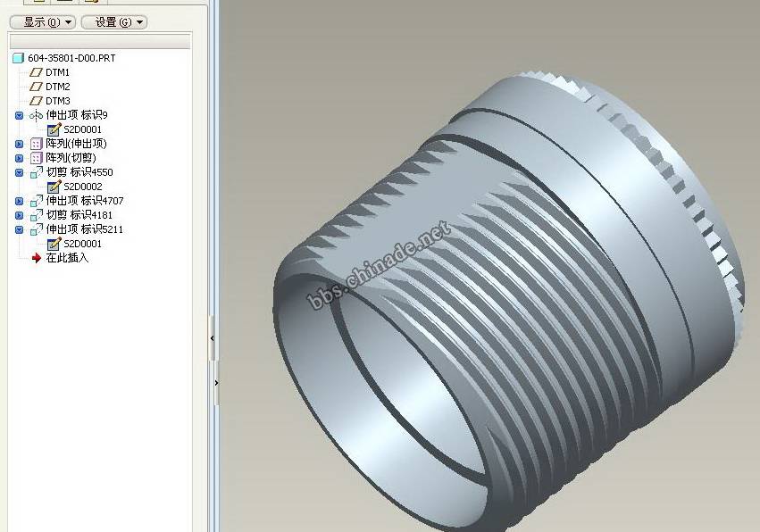Collapse model tree with the left-arrow handle
Image resolution: width=760 pixels, height=532 pixels.
coord(212,338)
